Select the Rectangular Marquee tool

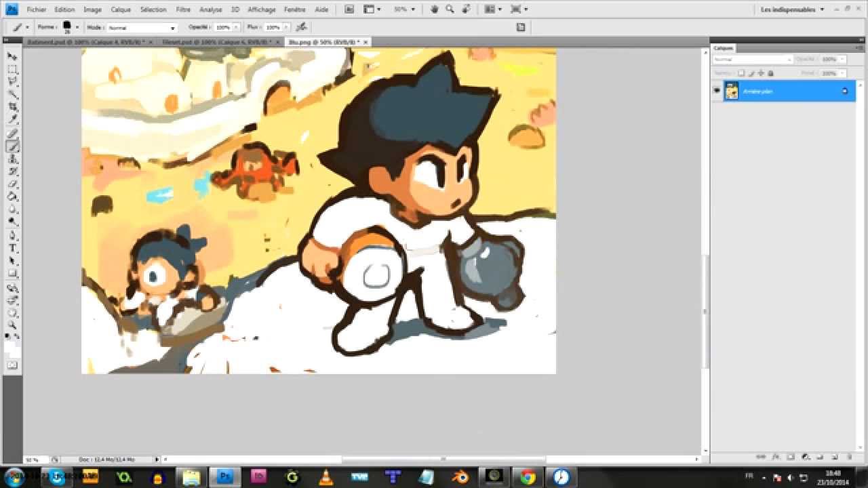point(12,69)
